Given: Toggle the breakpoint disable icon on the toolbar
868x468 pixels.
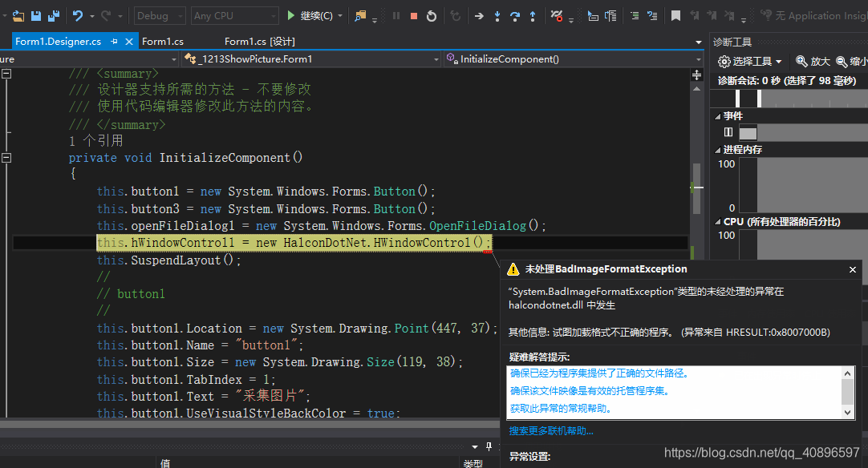Looking at the screenshot, I should tap(556, 15).
